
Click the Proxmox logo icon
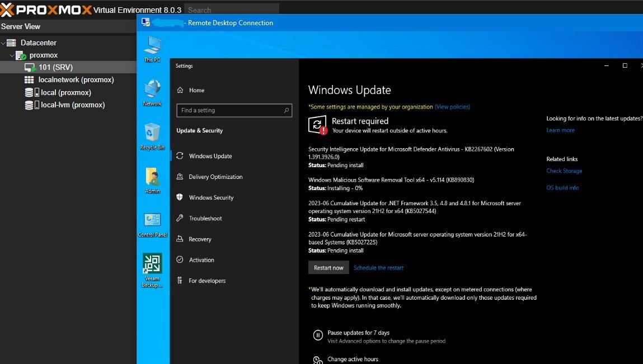click(x=7, y=10)
